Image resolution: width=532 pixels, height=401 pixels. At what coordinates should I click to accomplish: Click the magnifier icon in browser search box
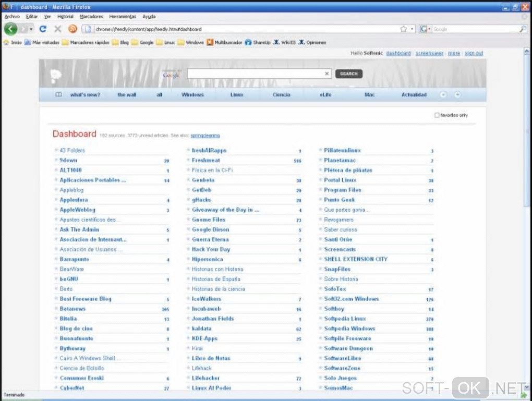522,29
